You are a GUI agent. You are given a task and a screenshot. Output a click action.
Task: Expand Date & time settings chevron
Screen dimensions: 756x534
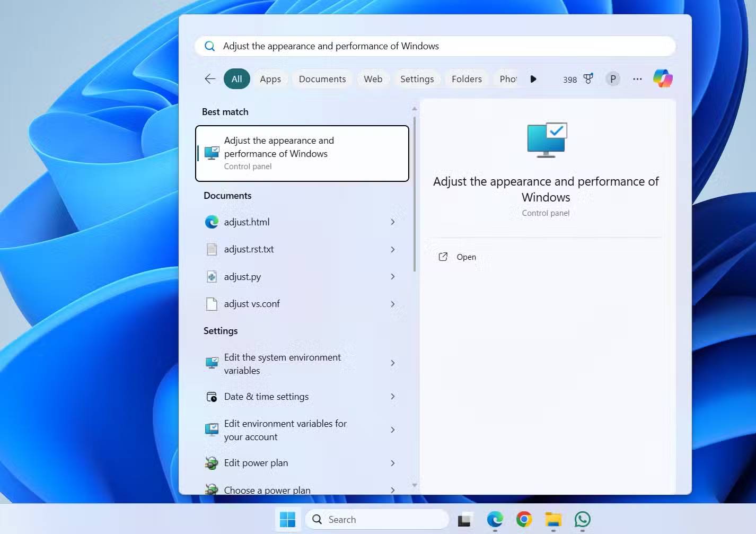click(x=392, y=397)
